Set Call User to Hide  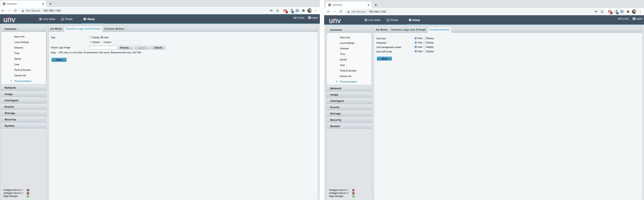416,38
